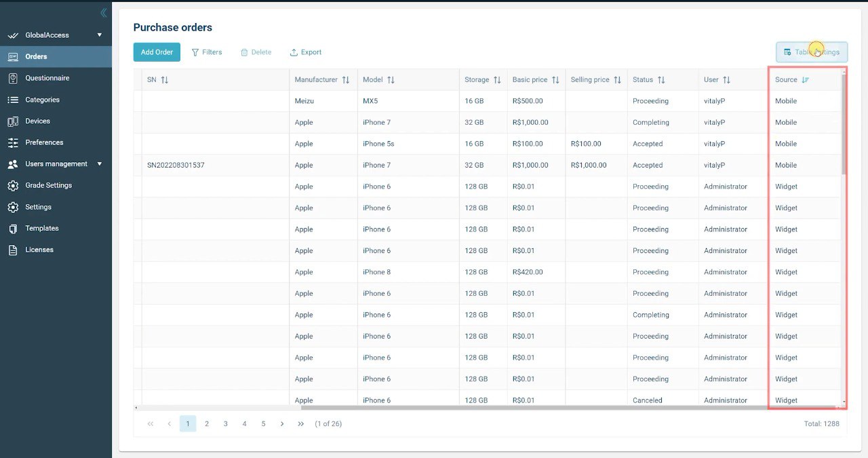Click the Delete trash icon
Viewport: 868px width, 458px height.
[244, 52]
